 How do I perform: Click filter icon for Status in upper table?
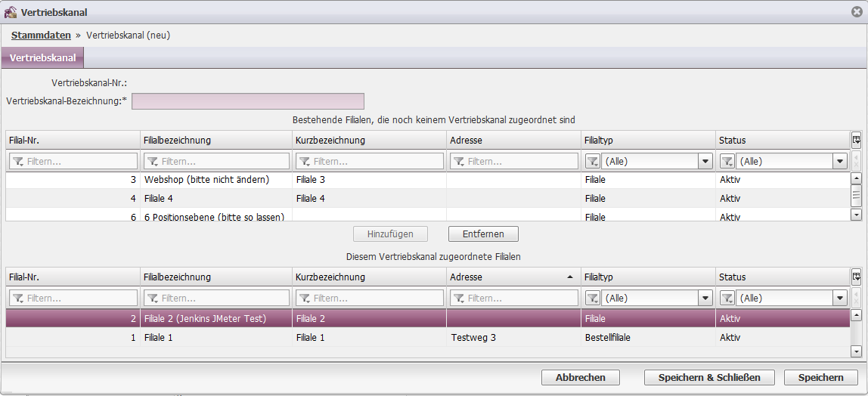click(x=727, y=161)
